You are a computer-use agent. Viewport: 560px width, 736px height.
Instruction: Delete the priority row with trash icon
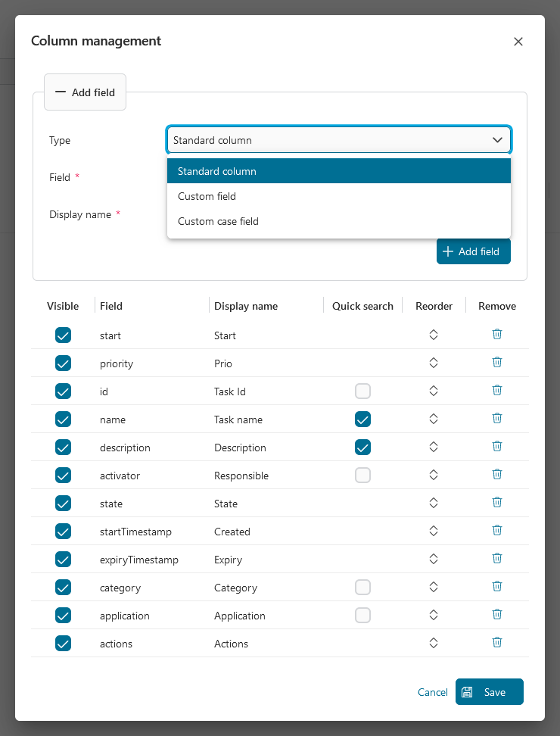click(497, 363)
